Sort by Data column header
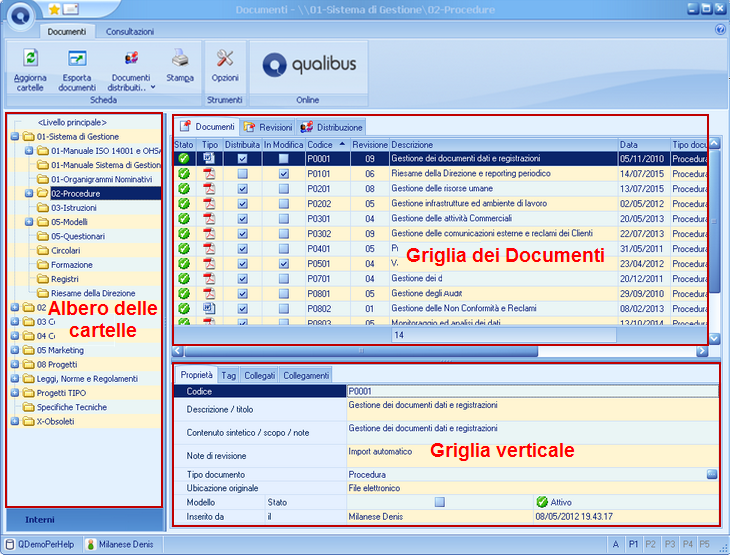This screenshot has height=555, width=730. (644, 145)
